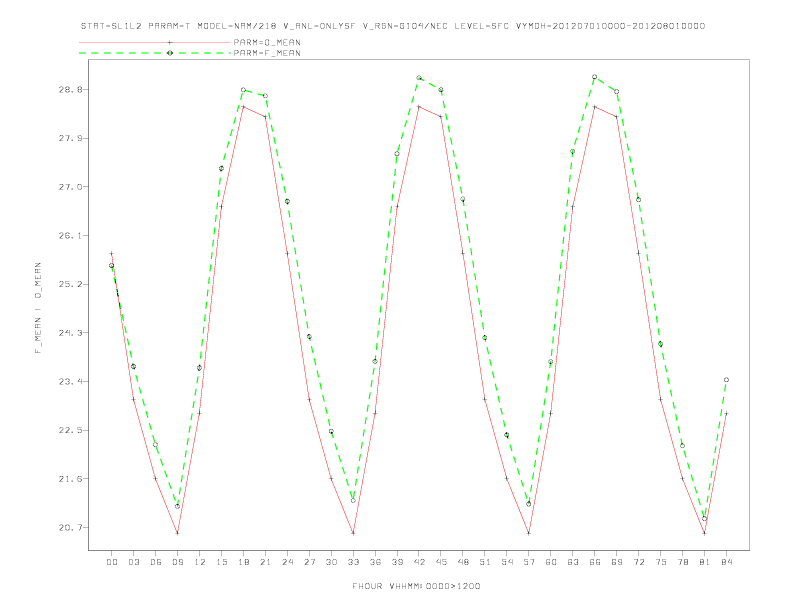Click the x-axis tick label 75
Screen dimensions: 792x612
coord(661,562)
